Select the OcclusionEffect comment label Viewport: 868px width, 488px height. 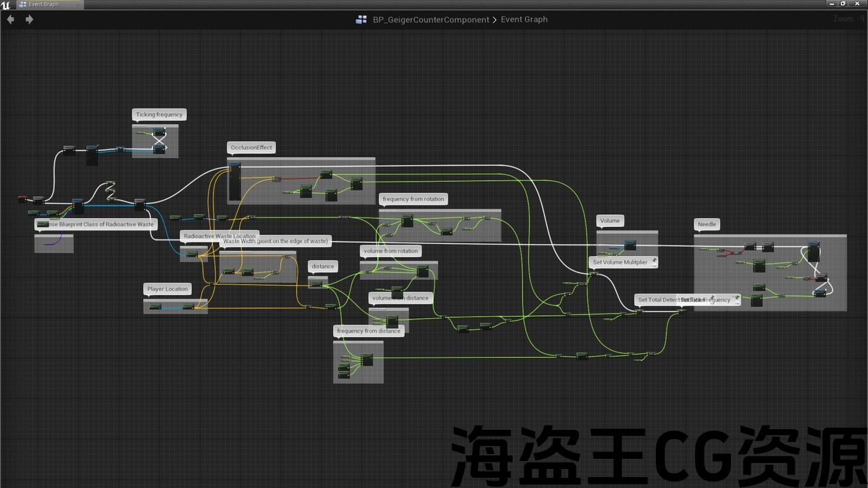(x=252, y=147)
